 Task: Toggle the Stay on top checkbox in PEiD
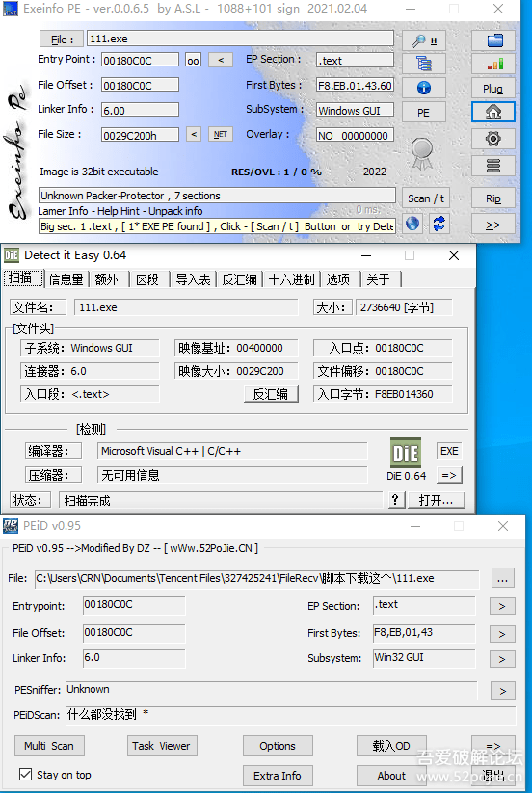point(25,774)
